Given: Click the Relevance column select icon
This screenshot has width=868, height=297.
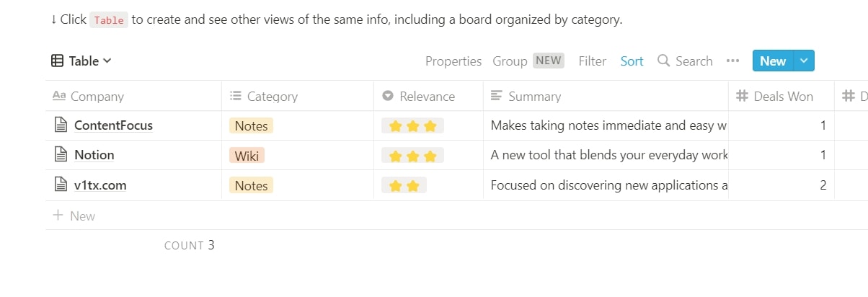Looking at the screenshot, I should point(388,97).
